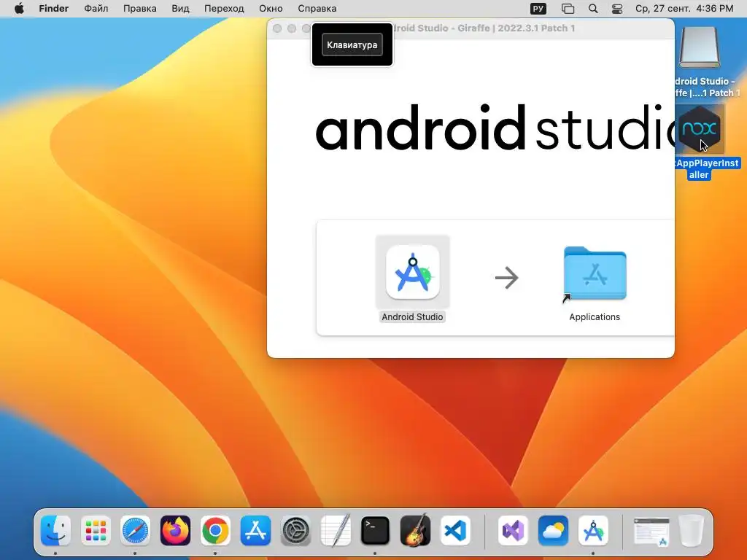The width and height of the screenshot is (747, 560).
Task: Open TextEdit from the Dock
Action: pyautogui.click(x=336, y=531)
